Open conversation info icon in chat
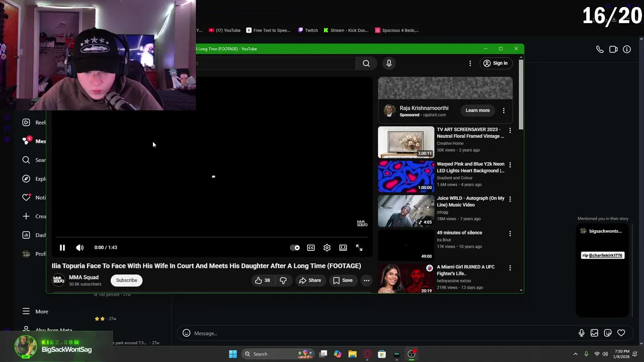Screen dimensions: 644x362 627,49
